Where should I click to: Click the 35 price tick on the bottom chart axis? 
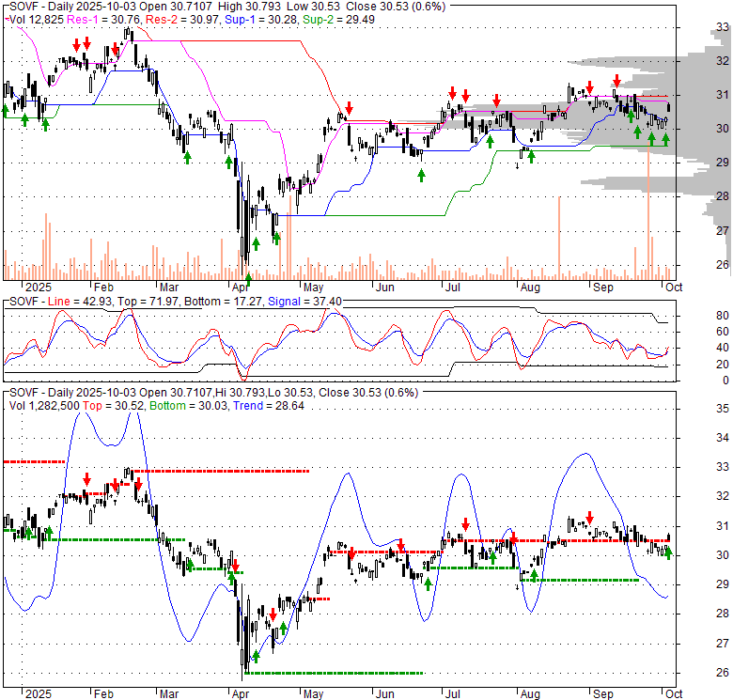click(x=723, y=409)
